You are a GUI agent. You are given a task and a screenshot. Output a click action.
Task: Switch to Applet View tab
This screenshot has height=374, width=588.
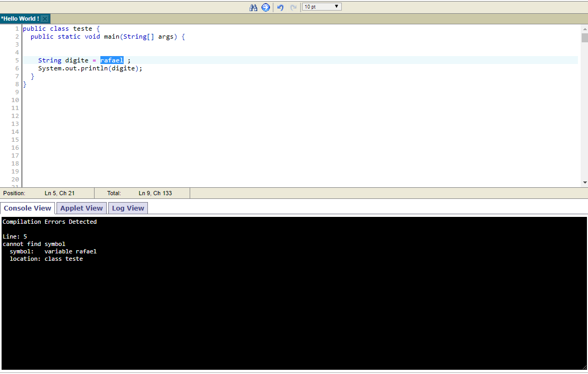81,208
